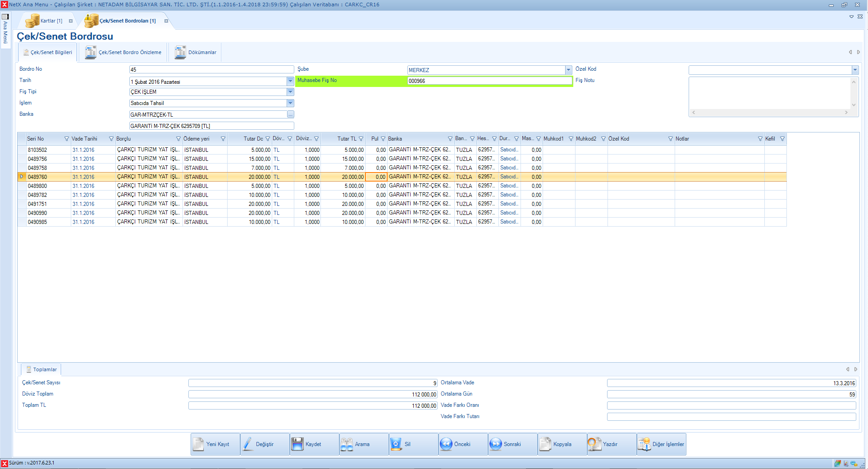Select row with Seri No 0490990
This screenshot has height=469, width=868.
tap(37, 213)
